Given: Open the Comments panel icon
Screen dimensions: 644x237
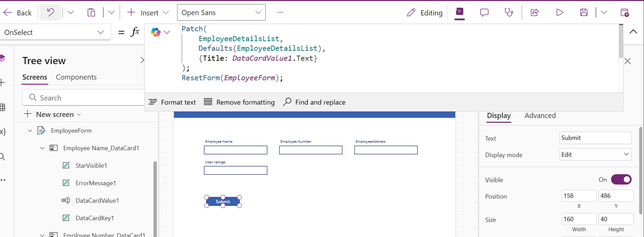Looking at the screenshot, I should (484, 13).
